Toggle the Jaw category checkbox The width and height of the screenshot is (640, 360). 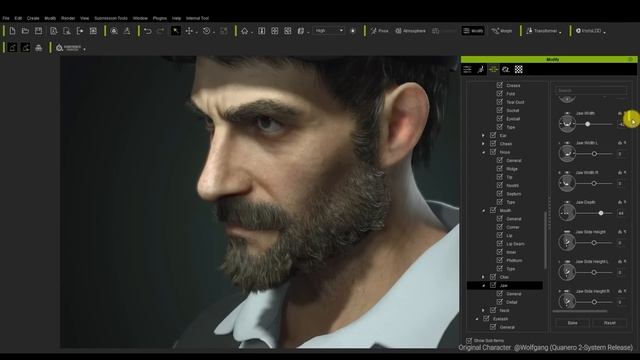[493, 285]
